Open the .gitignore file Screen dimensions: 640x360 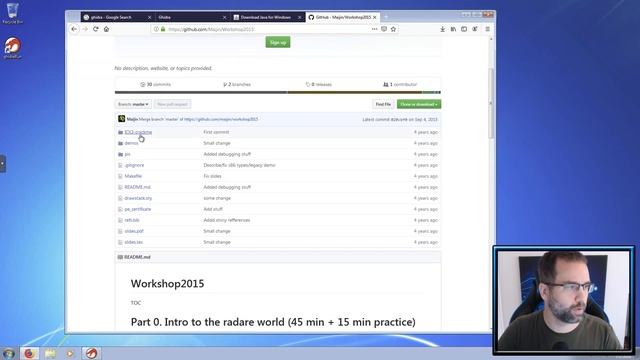pyautogui.click(x=134, y=165)
